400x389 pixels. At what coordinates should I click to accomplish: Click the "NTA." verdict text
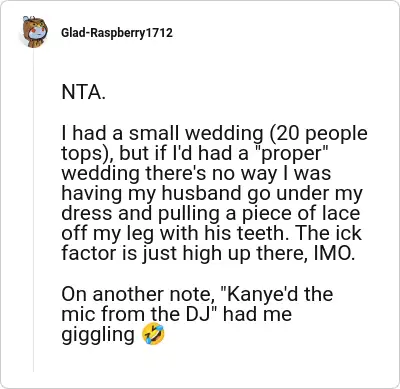tap(83, 92)
